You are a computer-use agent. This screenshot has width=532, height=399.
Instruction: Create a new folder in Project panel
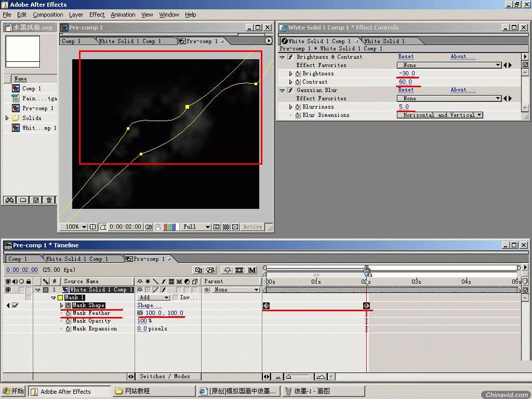pos(23,200)
